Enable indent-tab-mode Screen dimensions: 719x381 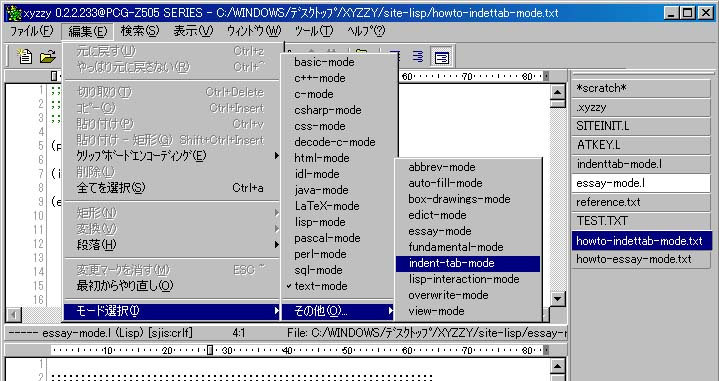468,263
